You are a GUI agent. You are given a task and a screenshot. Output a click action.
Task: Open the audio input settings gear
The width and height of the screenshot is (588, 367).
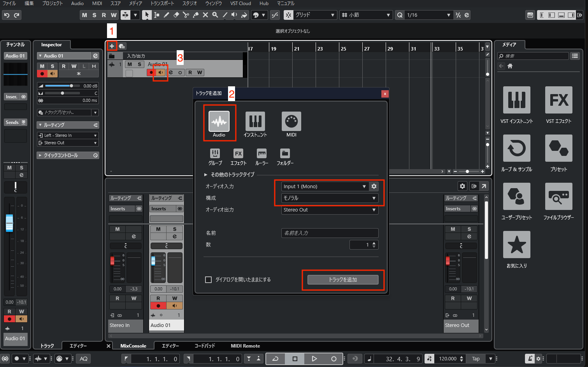click(374, 186)
